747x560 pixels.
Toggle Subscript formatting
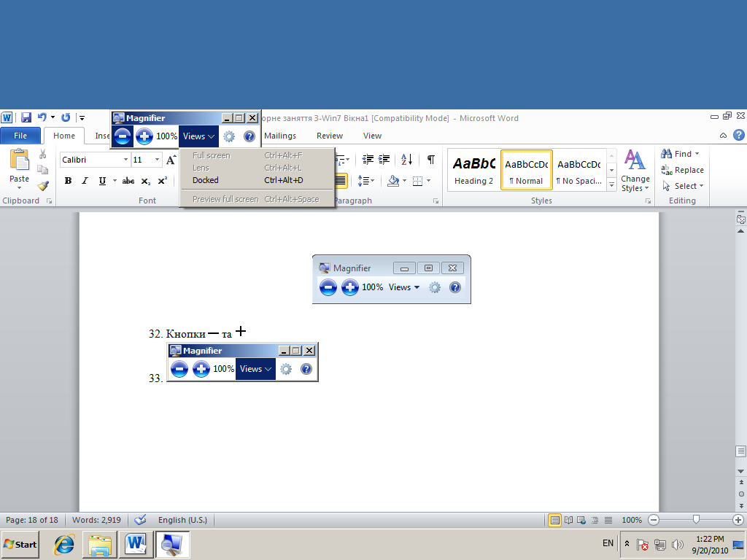[x=146, y=181]
